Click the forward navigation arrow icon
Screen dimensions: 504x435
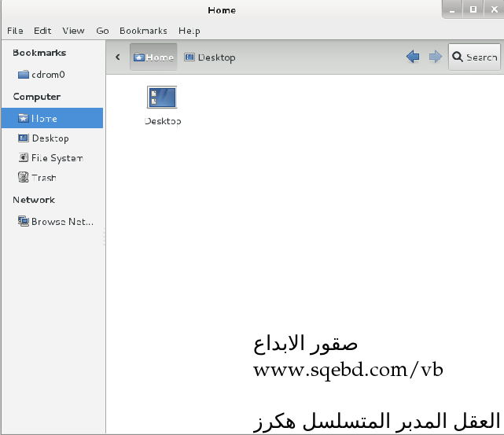[435, 57]
